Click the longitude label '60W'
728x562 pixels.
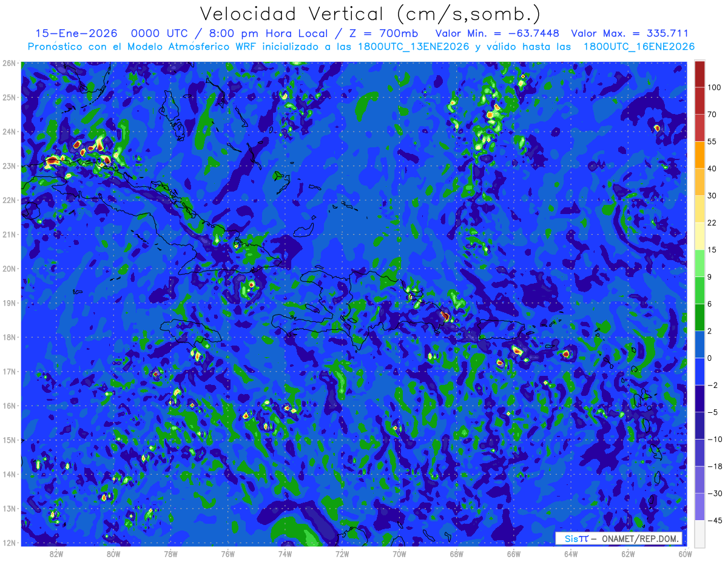(x=685, y=554)
